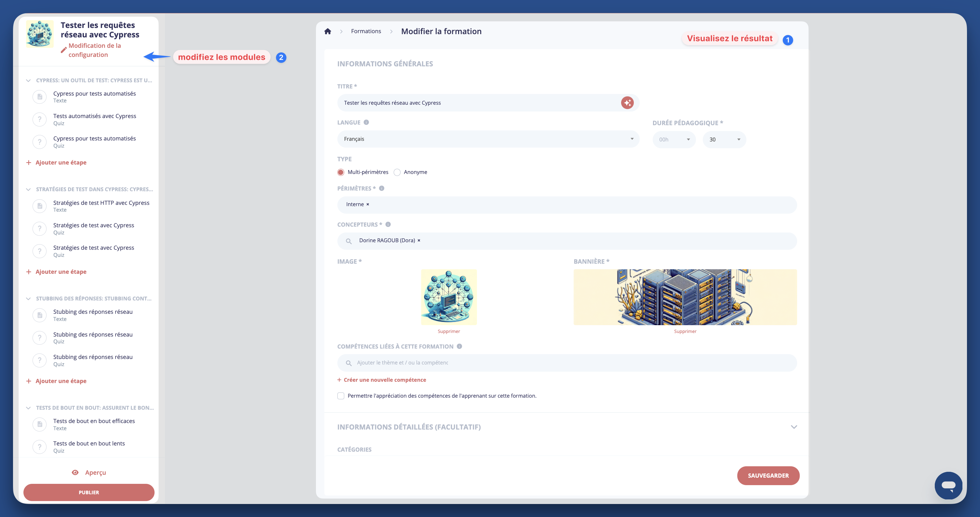Click the course image thumbnail

click(449, 297)
